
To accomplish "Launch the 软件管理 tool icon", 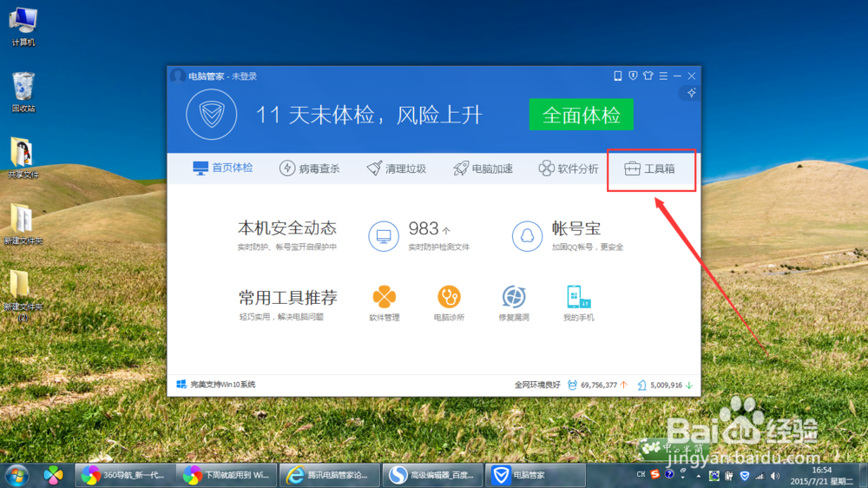I will pos(385,297).
